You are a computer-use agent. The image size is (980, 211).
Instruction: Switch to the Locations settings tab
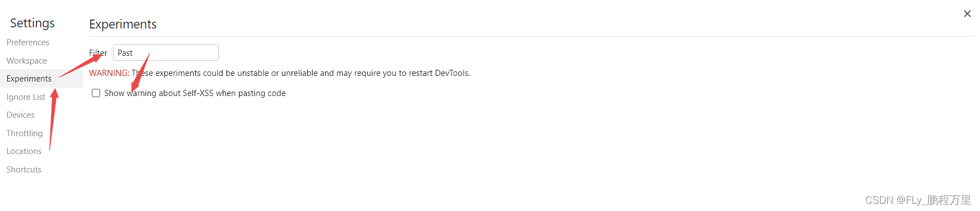tap(24, 151)
